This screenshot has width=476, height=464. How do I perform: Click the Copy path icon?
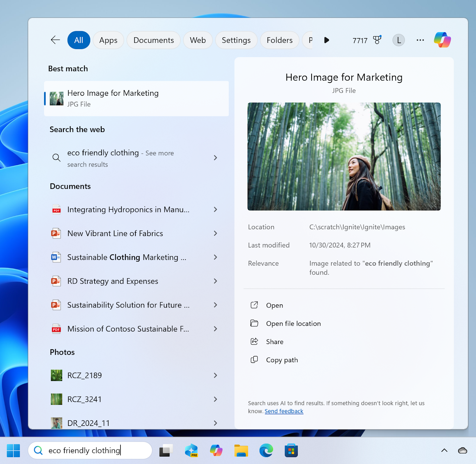click(254, 359)
